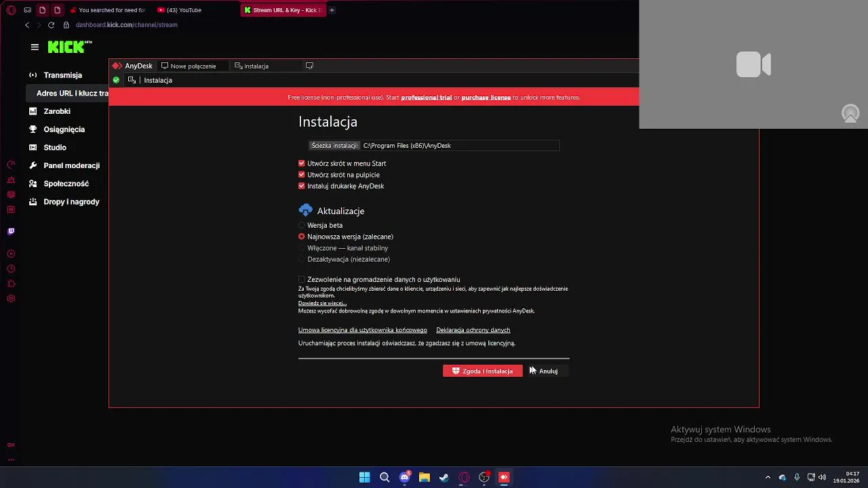The width and height of the screenshot is (868, 488).
Task: Open the Opera sidebar history clock icon
Action: (11, 268)
